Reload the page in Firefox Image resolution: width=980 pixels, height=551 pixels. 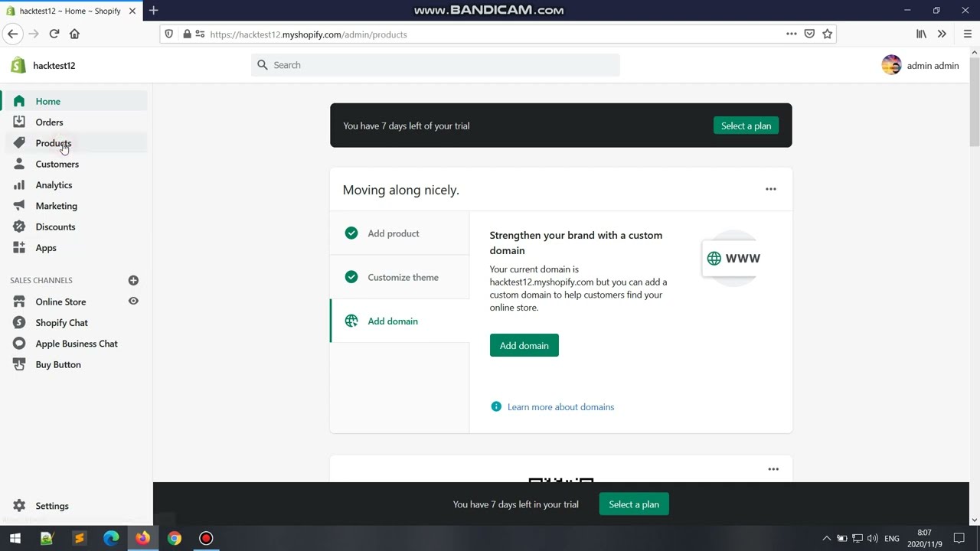[x=54, y=34]
